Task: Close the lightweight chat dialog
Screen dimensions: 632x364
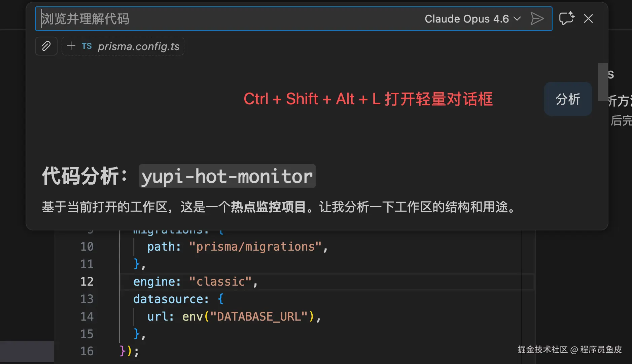Action: [588, 19]
